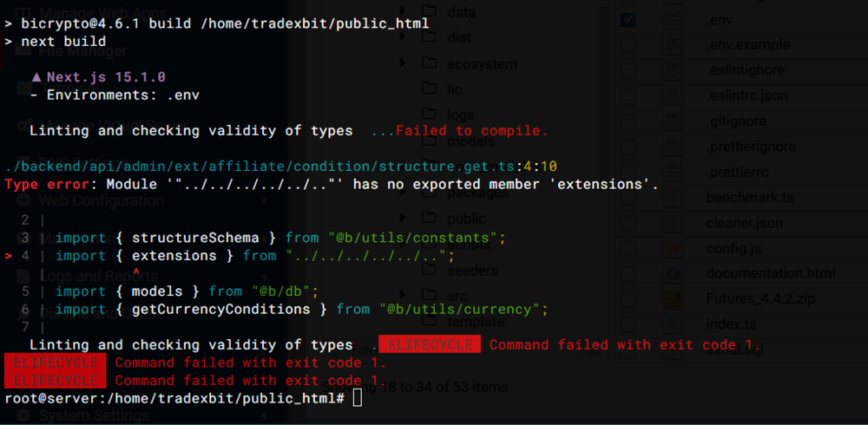Open File Manager in sidebar
The width and height of the screenshot is (868, 425).
coord(83,51)
